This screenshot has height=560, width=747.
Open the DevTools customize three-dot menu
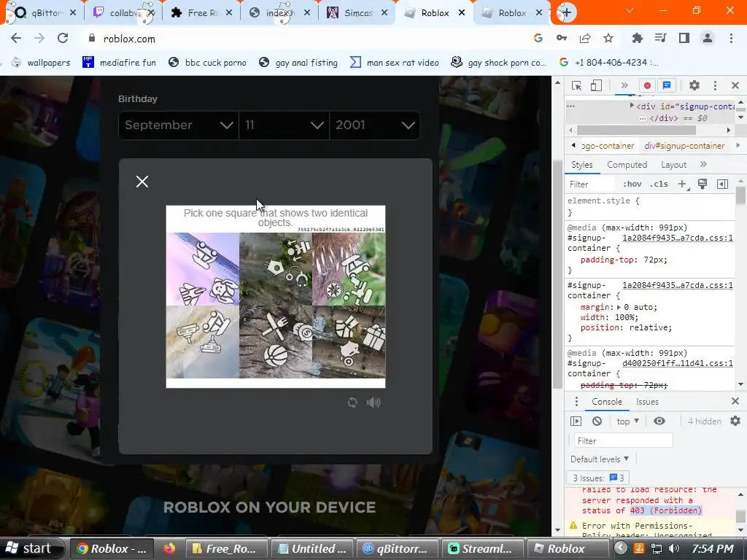pos(715,85)
